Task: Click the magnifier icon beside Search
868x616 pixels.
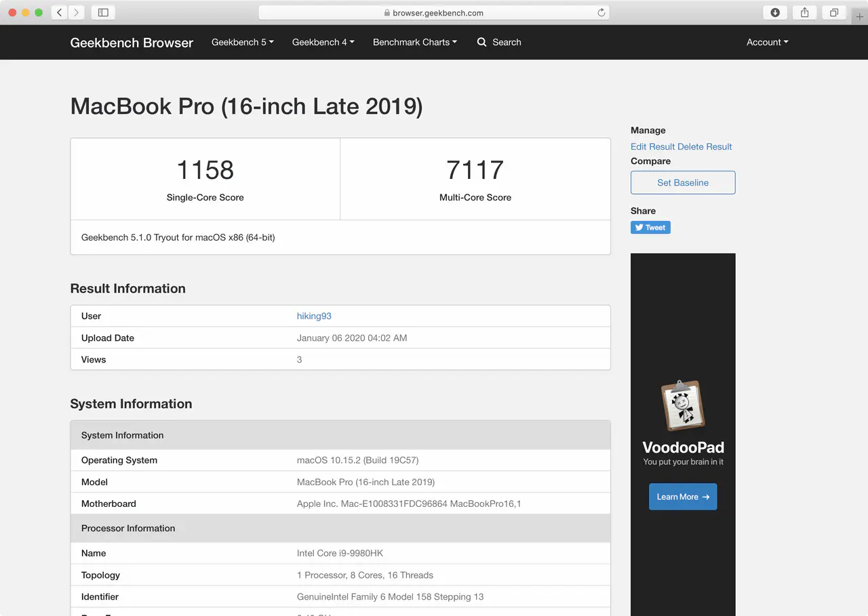Action: tap(482, 42)
